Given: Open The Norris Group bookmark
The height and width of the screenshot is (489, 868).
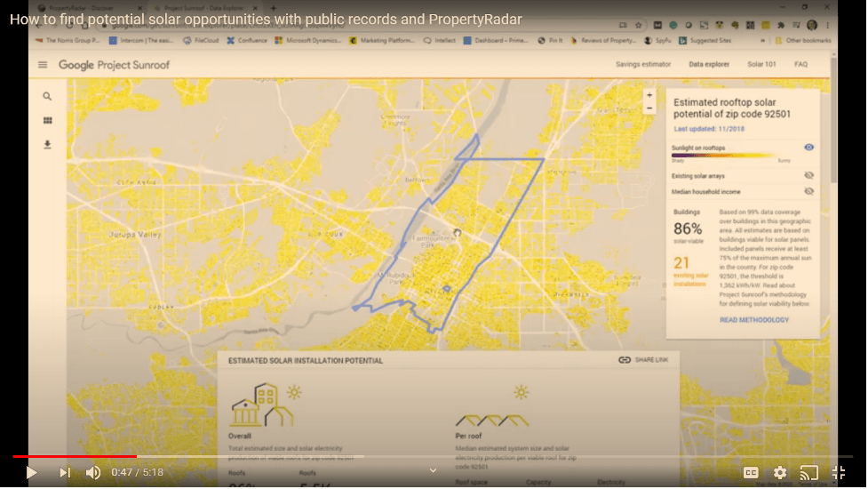Looking at the screenshot, I should coord(67,40).
